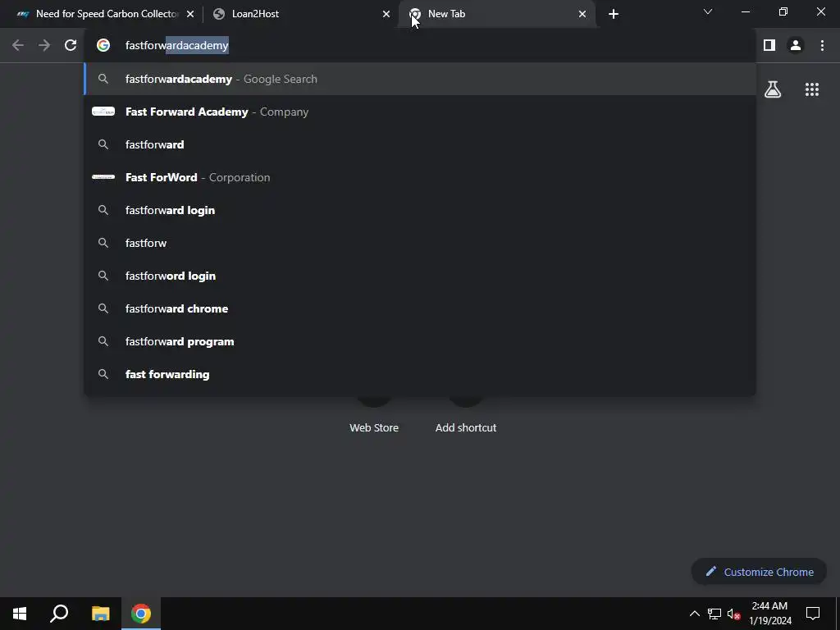Screen dimensions: 840x630
Task: Open a new tab with plus button
Action: (x=614, y=14)
